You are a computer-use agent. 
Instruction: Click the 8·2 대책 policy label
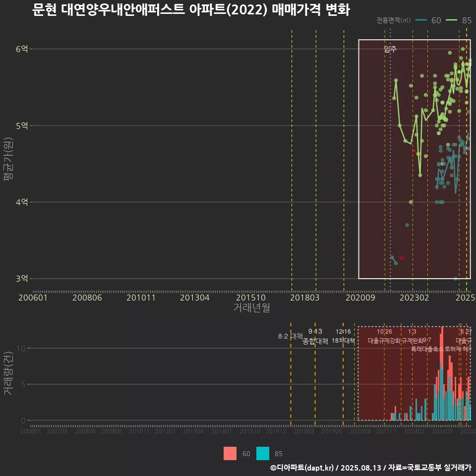click(291, 336)
